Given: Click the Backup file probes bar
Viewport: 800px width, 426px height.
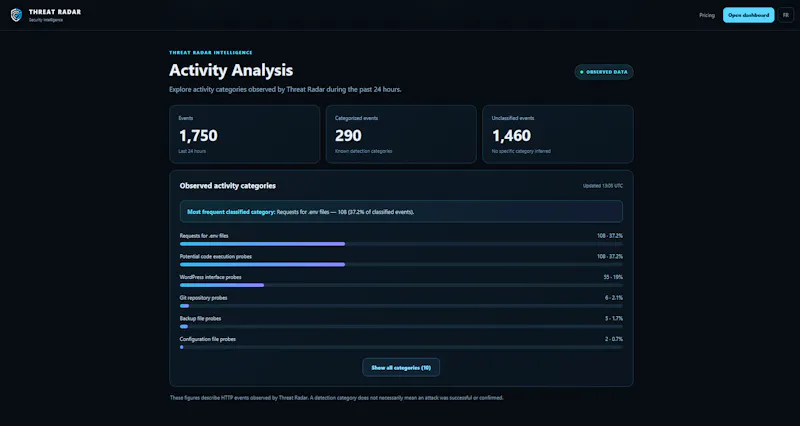Looking at the screenshot, I should [401, 327].
